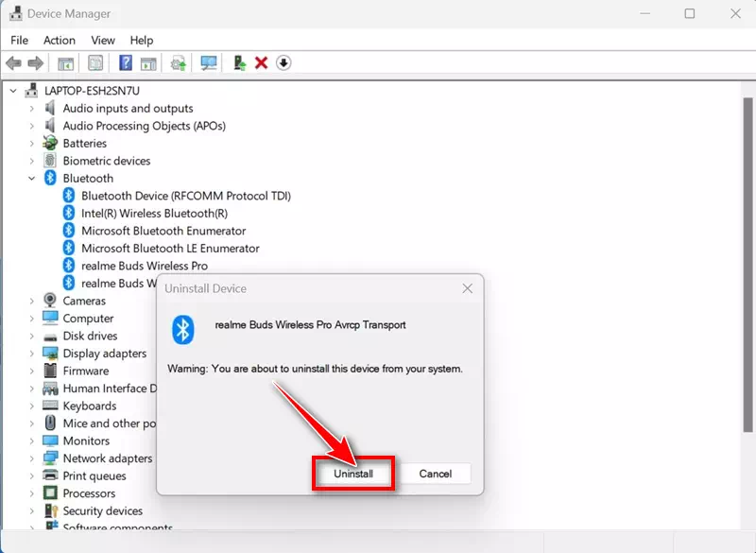Open Properties from the toolbar sheet icon

[95, 63]
